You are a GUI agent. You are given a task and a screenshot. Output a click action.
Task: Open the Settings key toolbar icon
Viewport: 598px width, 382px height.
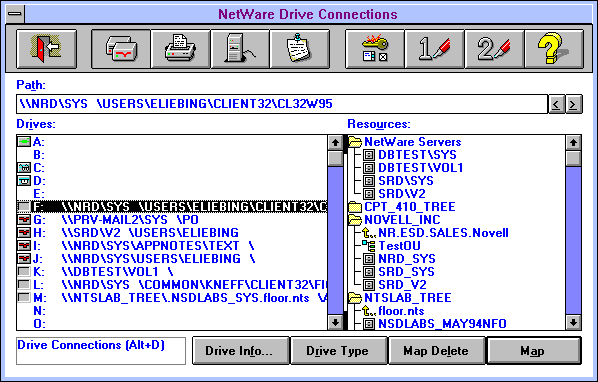click(x=375, y=49)
